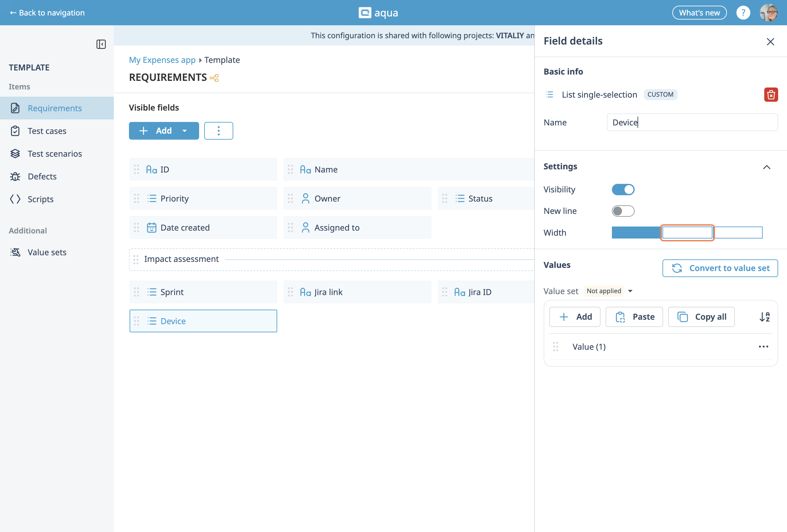Collapse the left sidebar panel icon
The width and height of the screenshot is (787, 532).
tap(101, 44)
